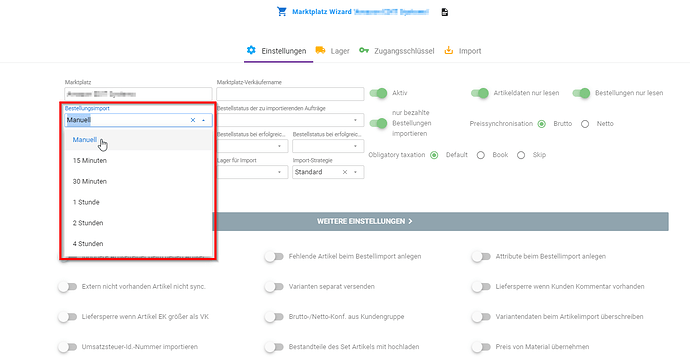Viewport: 690px width, 360px height.
Task: Open the Import-Strategie dropdown arrow
Action: [x=356, y=172]
